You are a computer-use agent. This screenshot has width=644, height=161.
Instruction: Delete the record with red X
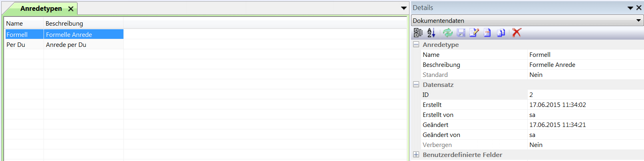tap(517, 32)
